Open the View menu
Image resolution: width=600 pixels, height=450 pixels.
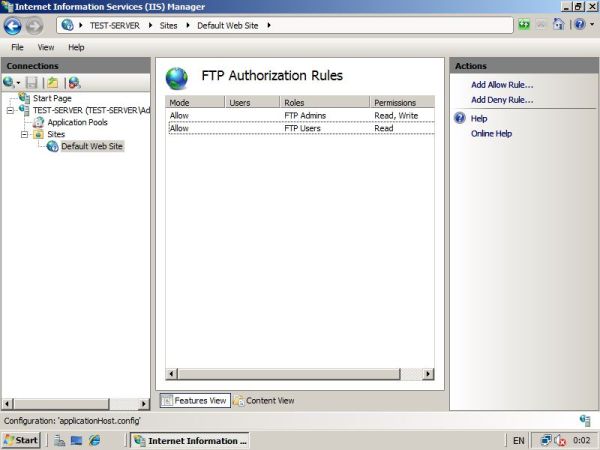click(46, 47)
